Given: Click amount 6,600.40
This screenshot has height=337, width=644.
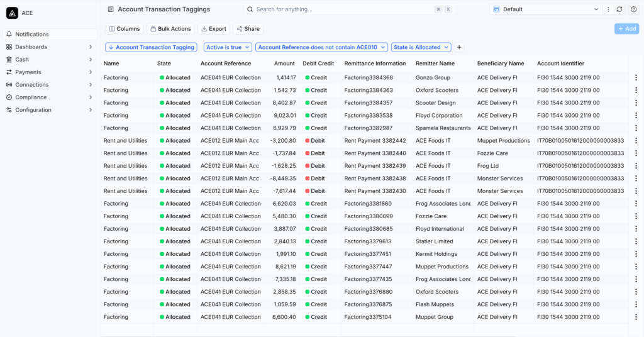Looking at the screenshot, I should pyautogui.click(x=284, y=317).
